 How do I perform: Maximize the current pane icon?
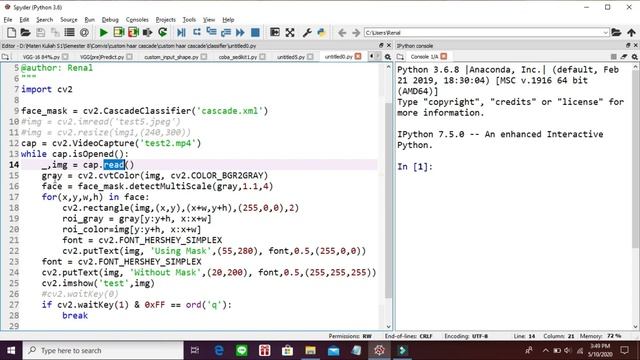[275, 32]
